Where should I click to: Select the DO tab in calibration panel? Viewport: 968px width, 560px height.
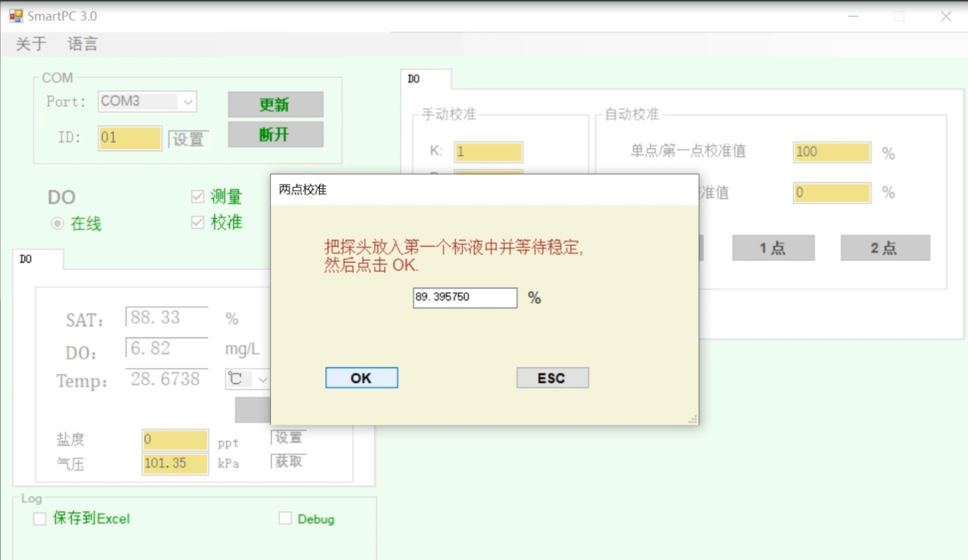click(x=425, y=79)
